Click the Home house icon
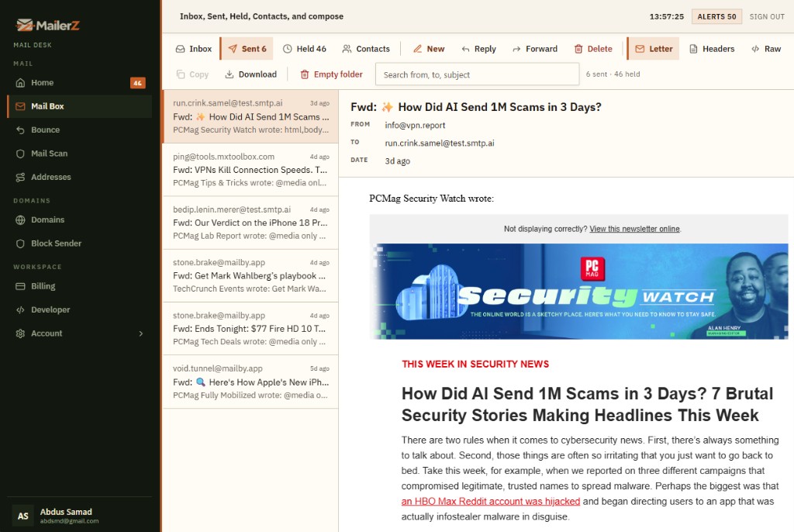The width and height of the screenshot is (794, 532). (20, 82)
